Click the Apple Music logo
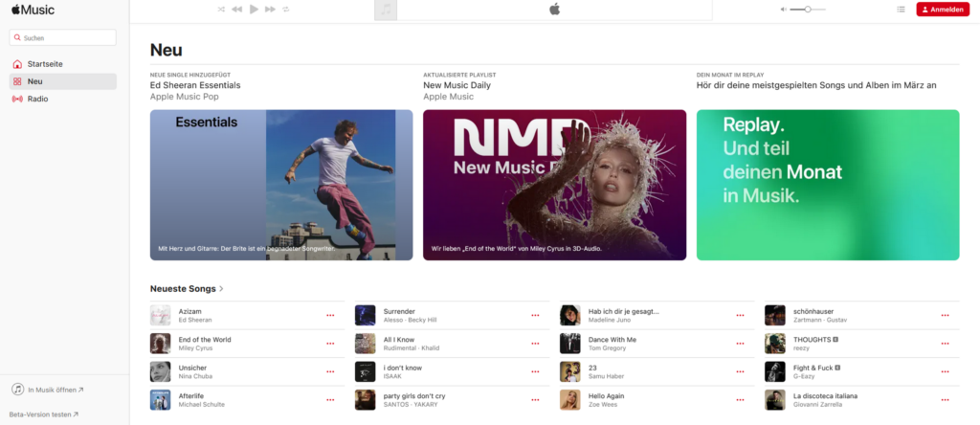This screenshot has width=980, height=425. 33,10
